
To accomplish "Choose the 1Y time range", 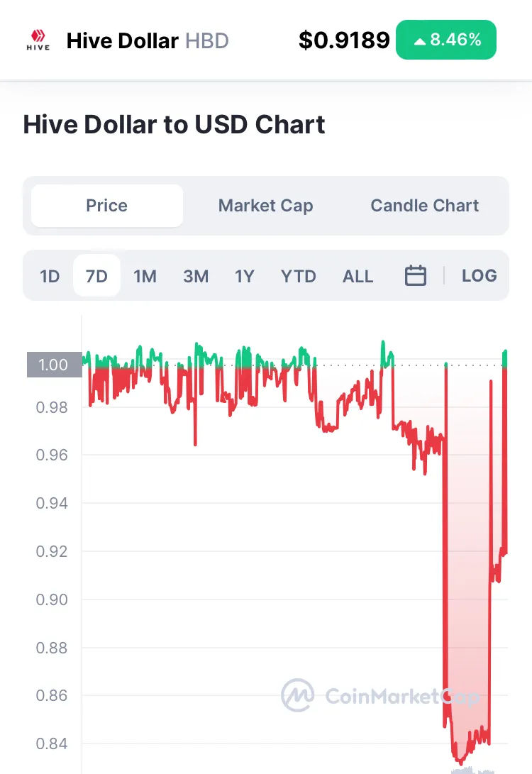I will pos(245,276).
